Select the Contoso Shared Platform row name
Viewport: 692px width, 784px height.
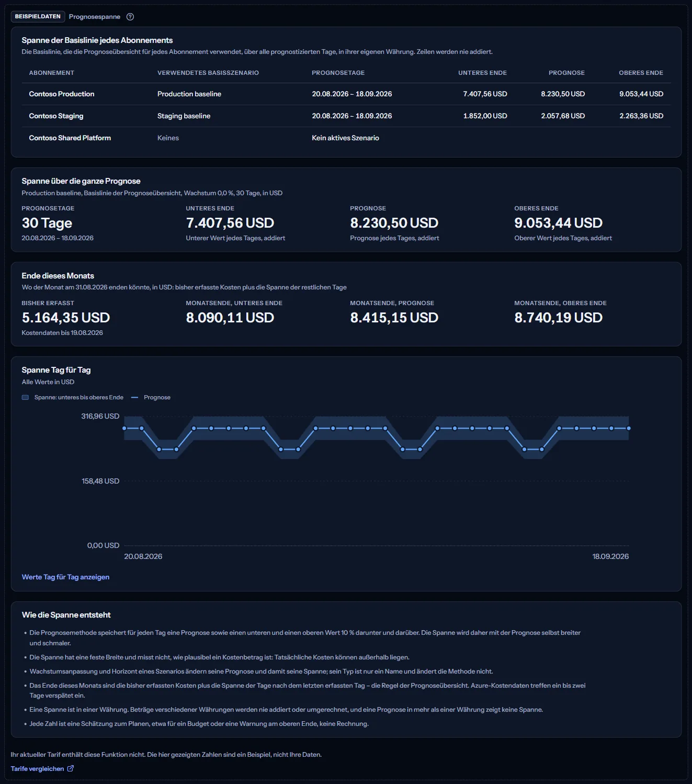[x=70, y=138]
